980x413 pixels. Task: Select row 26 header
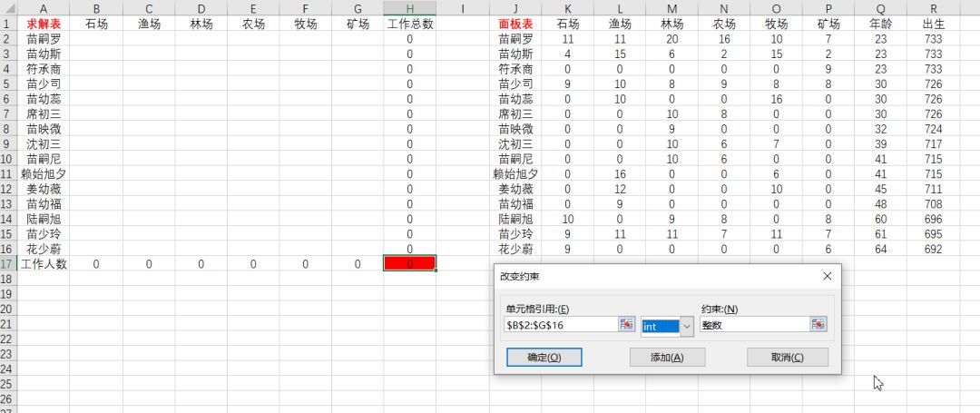9,398
